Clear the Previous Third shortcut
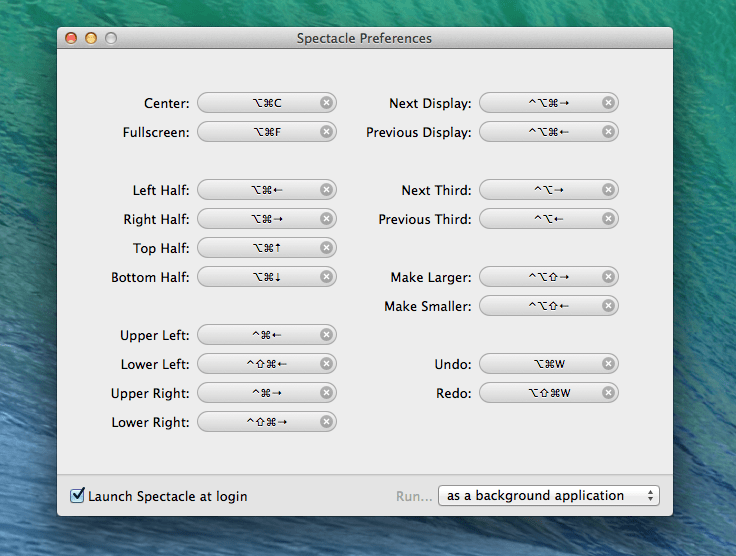 608,219
